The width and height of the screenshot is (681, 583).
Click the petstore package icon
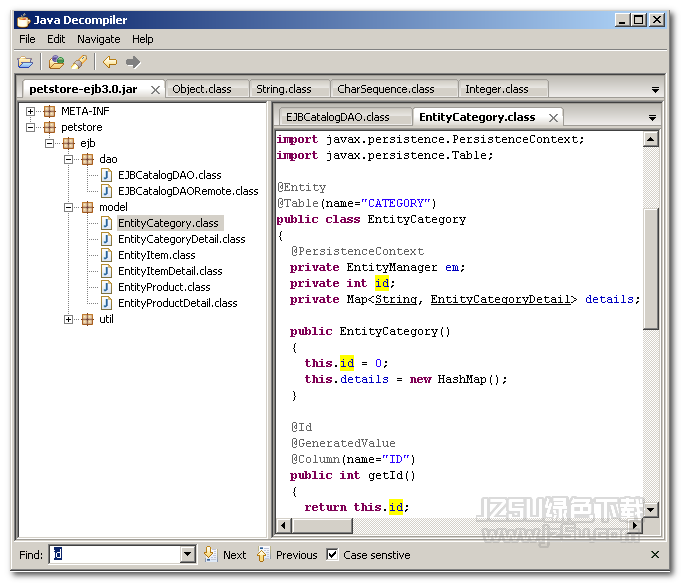[50, 127]
